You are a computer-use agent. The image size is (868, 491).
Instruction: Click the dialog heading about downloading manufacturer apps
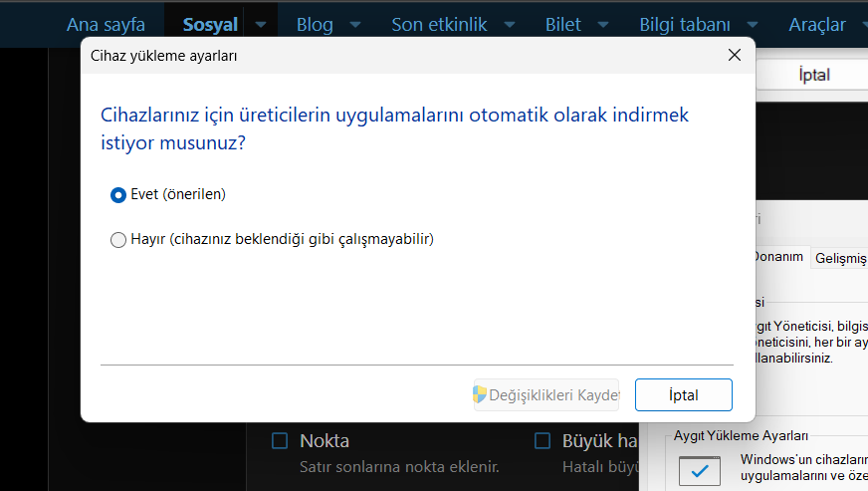(x=394, y=128)
